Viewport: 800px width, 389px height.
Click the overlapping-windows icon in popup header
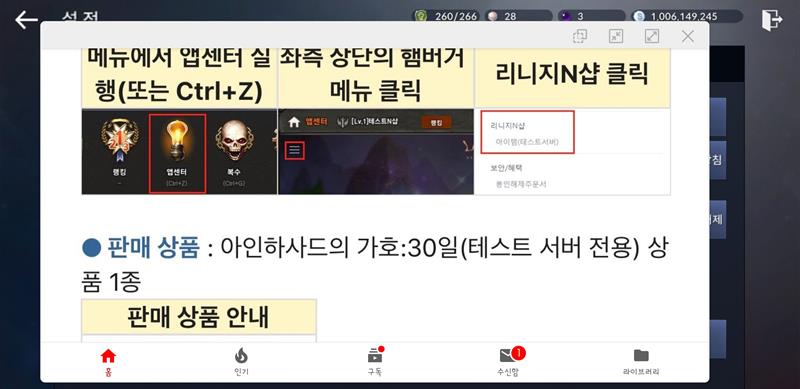(x=580, y=36)
